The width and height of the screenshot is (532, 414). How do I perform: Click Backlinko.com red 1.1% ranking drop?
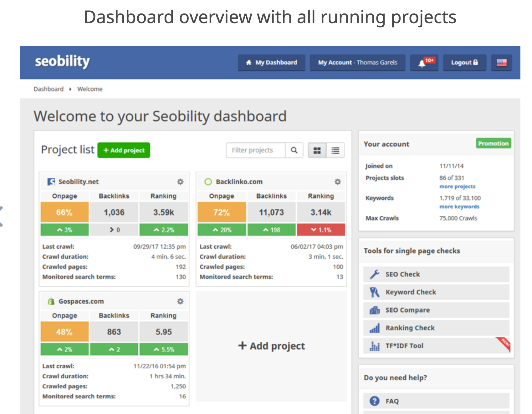click(x=321, y=230)
